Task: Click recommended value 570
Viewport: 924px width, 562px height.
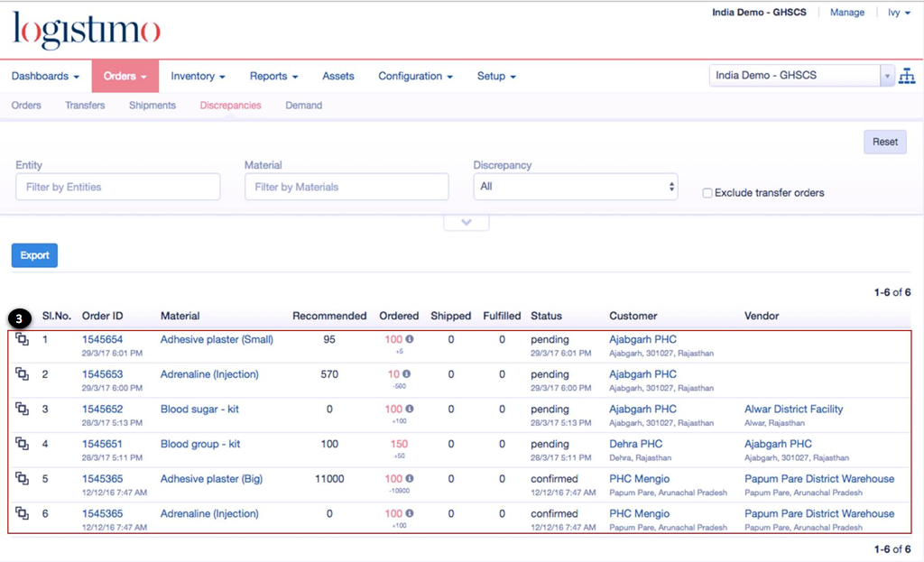Action: tap(329, 374)
